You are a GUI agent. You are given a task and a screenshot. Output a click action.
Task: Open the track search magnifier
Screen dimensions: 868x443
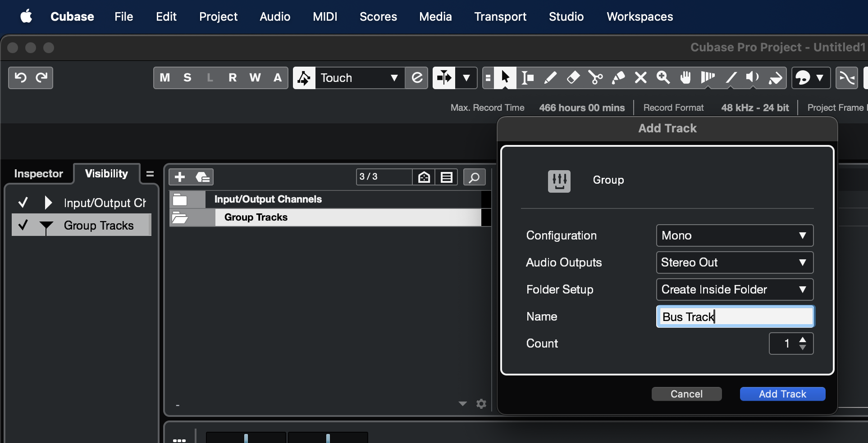(x=474, y=177)
